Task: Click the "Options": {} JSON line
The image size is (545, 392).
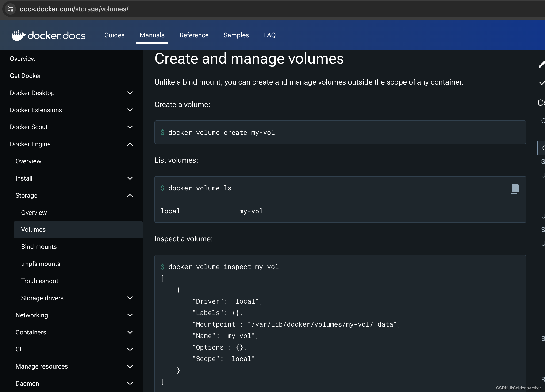Action: (x=219, y=347)
